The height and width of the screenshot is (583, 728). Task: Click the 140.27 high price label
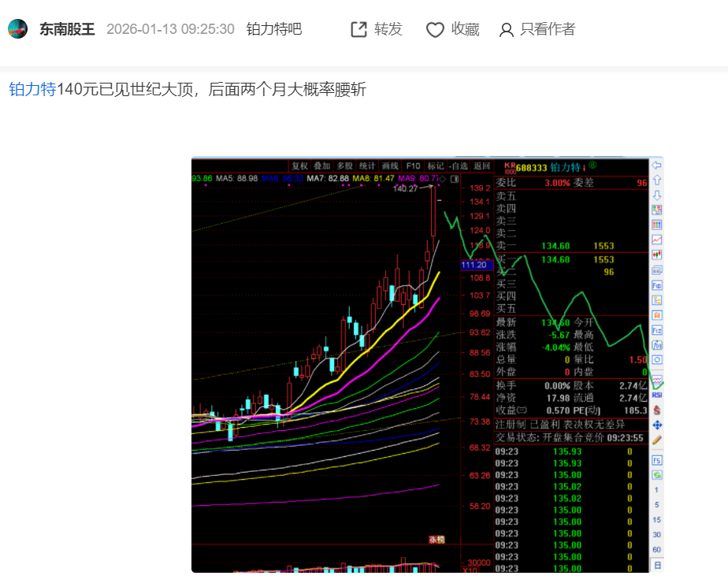point(405,188)
